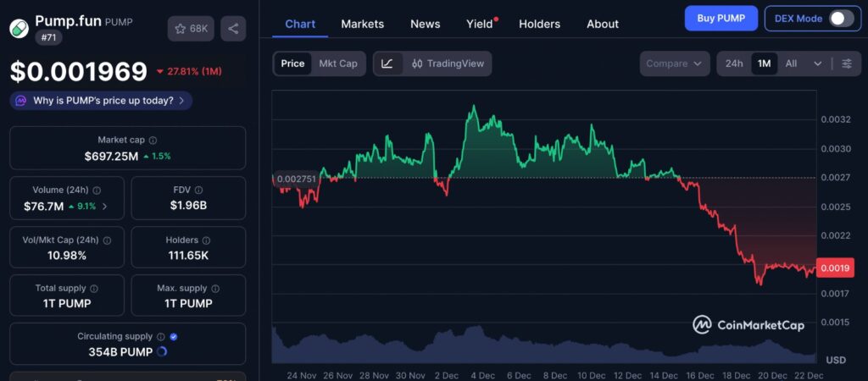Switch to TradingView candlestick view
Viewport: 868px width, 381px height.
point(448,63)
